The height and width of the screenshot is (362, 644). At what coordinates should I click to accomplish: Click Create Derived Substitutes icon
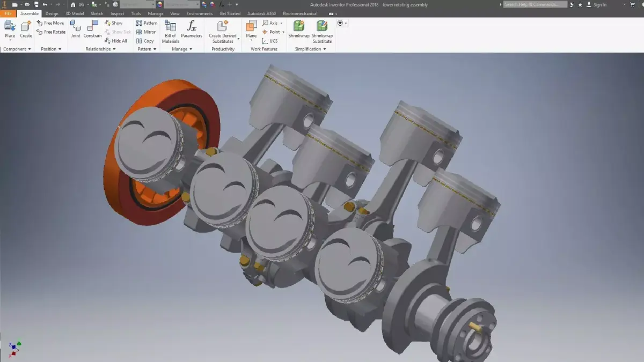(x=223, y=26)
